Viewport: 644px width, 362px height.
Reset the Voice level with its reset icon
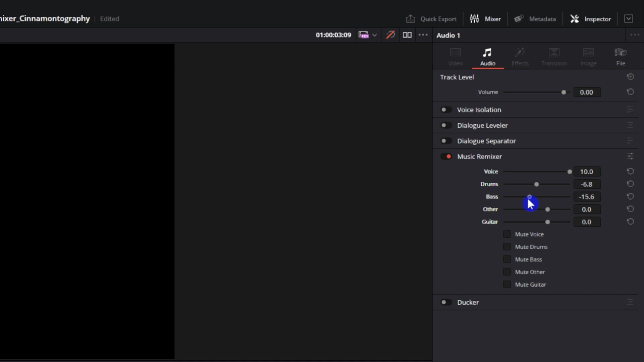point(630,171)
